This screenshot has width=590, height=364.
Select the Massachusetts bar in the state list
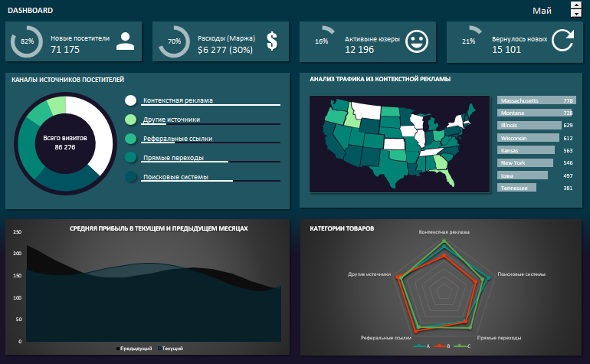coord(536,100)
